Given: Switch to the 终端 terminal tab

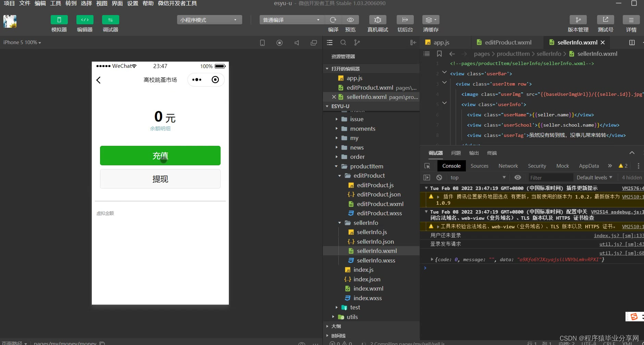Looking at the screenshot, I should (x=492, y=153).
